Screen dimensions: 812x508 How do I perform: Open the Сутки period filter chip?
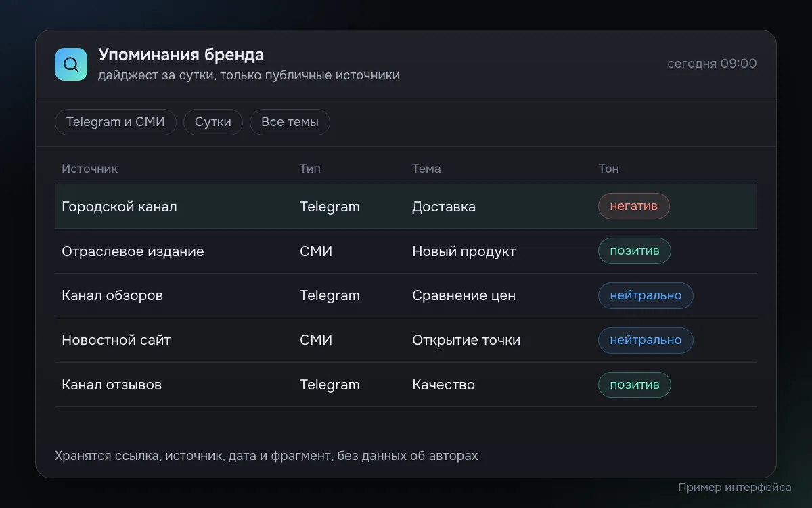point(213,122)
